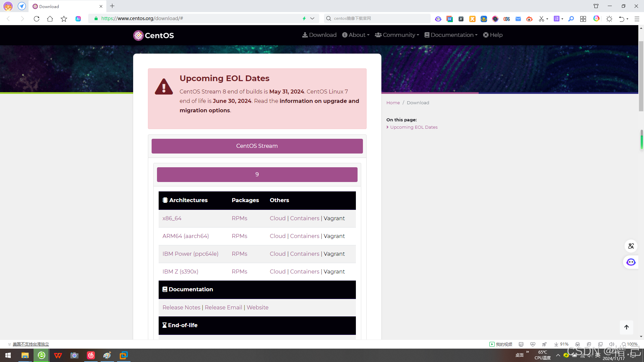
Task: Open RPMs link for ARM64 (aarch64)
Action: (239, 236)
